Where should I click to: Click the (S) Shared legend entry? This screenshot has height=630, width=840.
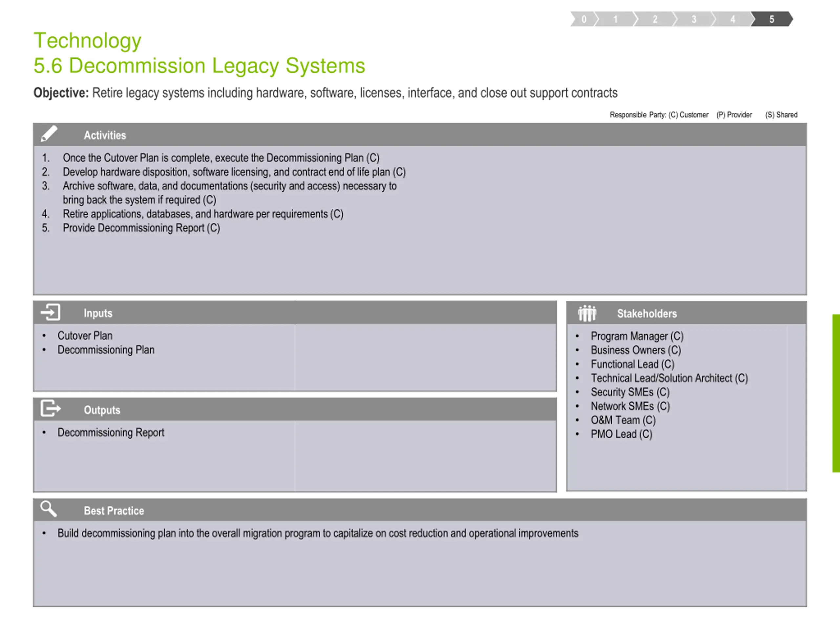point(782,115)
